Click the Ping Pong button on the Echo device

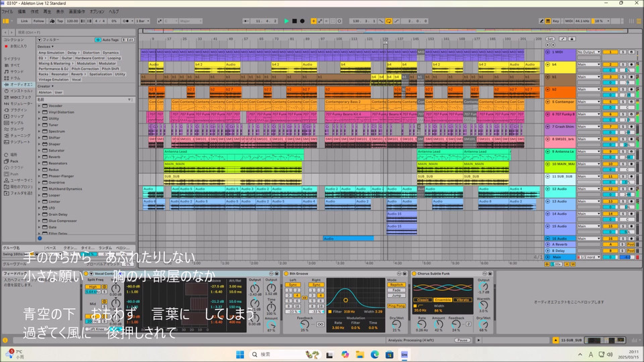click(396, 306)
